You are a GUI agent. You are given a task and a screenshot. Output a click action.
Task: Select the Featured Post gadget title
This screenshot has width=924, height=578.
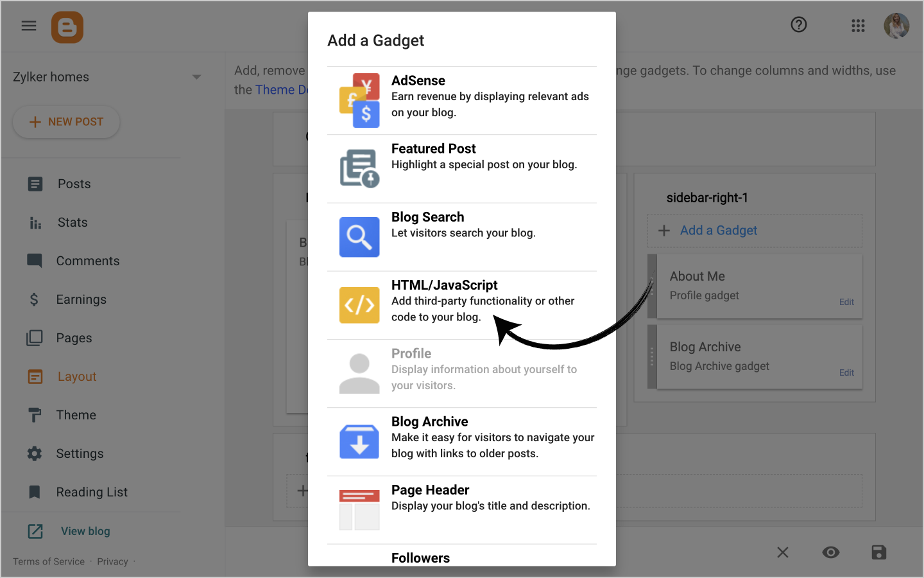[434, 148]
